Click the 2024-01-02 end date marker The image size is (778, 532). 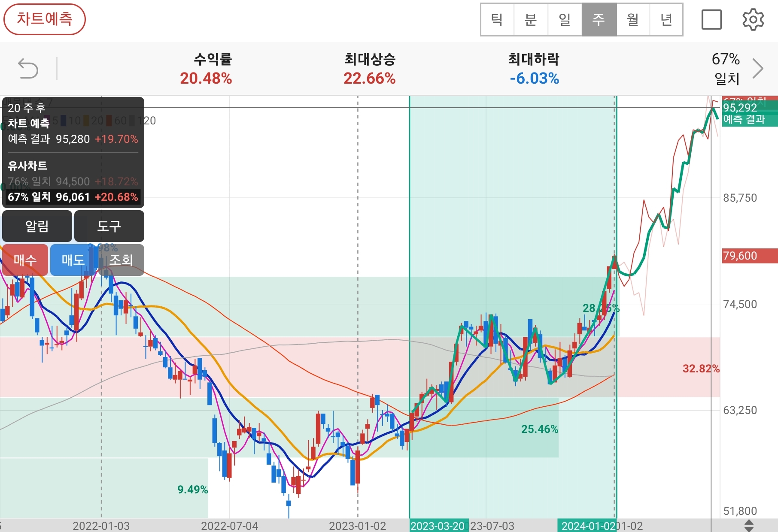587,526
